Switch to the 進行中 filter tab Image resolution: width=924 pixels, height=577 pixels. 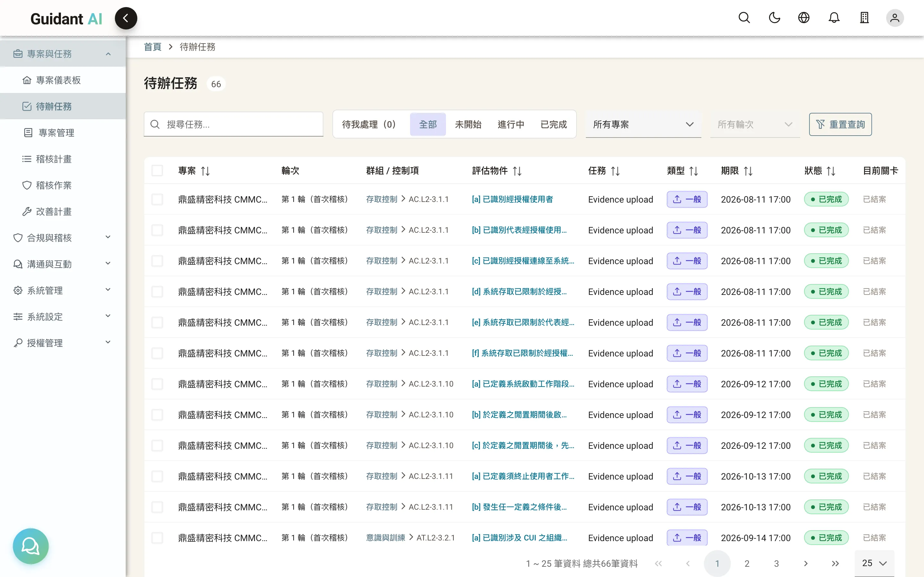tap(510, 124)
